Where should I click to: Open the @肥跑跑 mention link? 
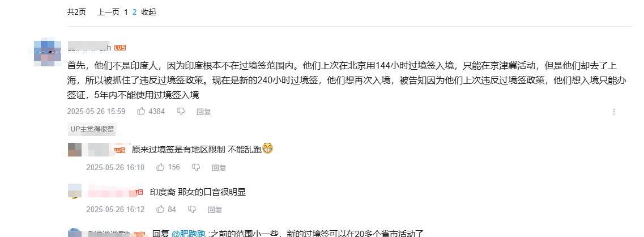click(x=188, y=234)
